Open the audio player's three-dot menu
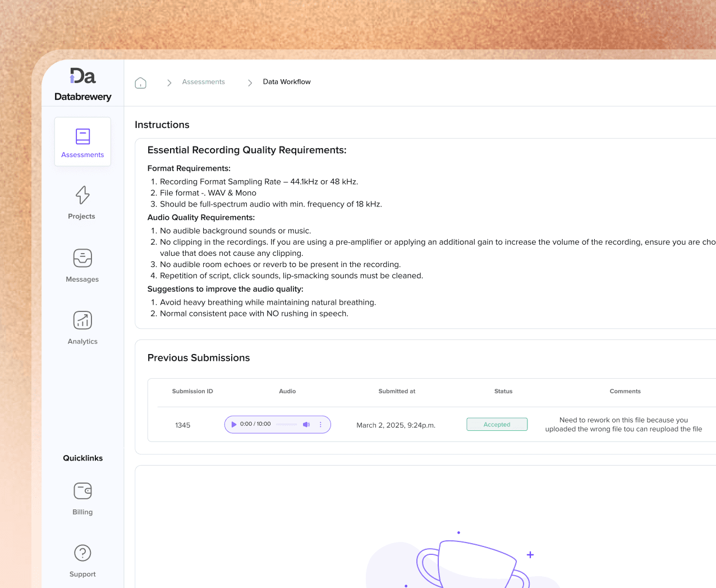This screenshot has height=588, width=716. click(320, 425)
